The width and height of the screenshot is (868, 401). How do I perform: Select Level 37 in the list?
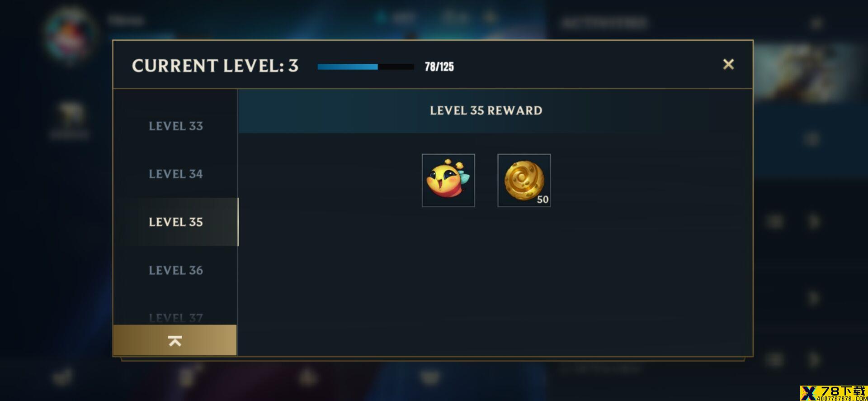(x=176, y=317)
